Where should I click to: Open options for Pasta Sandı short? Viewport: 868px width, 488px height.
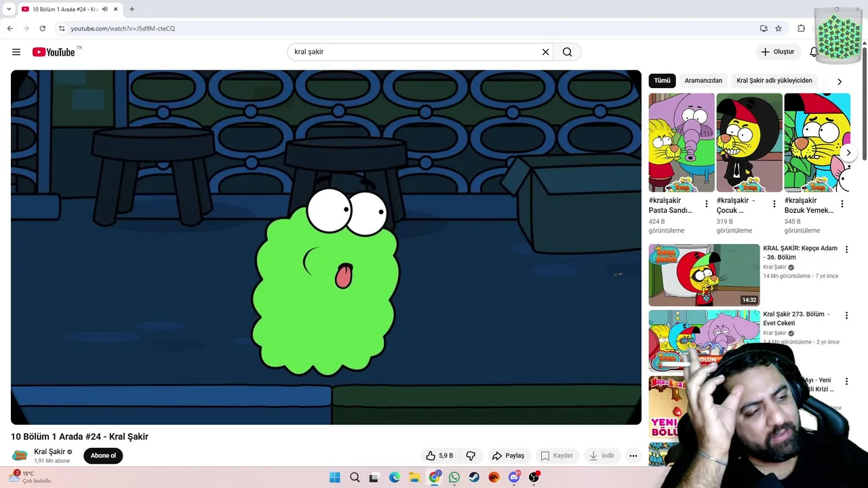pos(707,204)
